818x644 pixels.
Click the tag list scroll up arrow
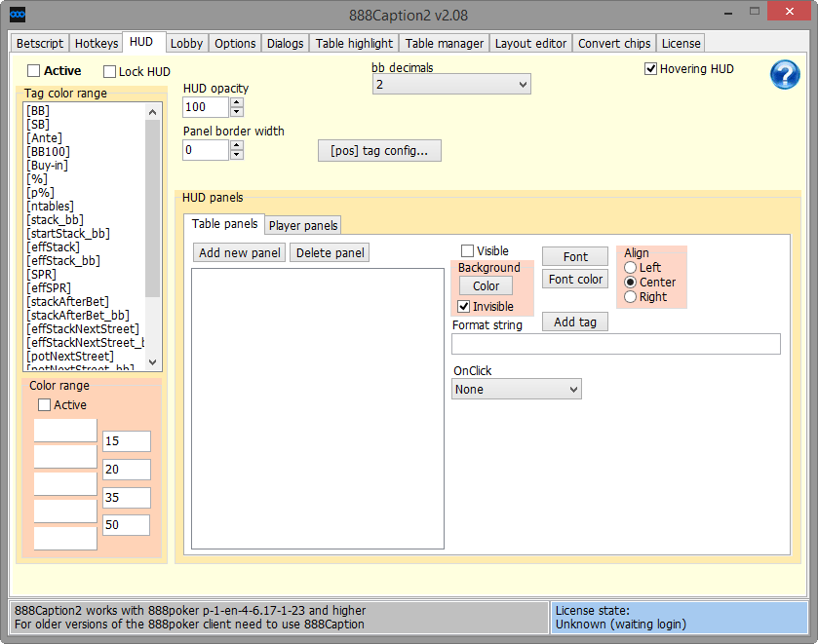pyautogui.click(x=152, y=112)
